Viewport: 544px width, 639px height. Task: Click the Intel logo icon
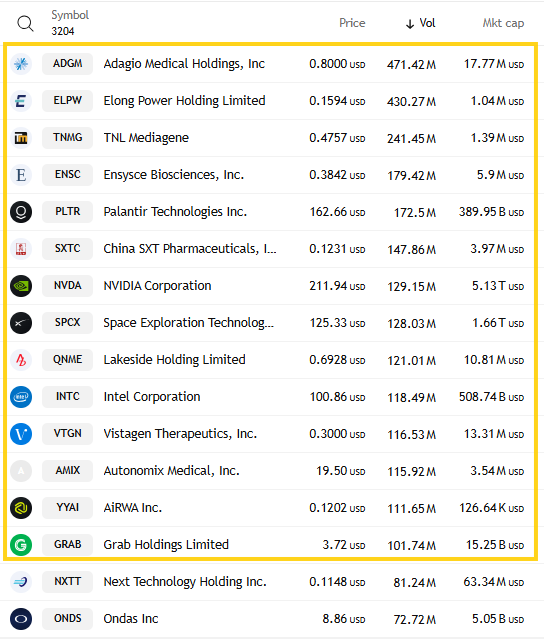point(21,397)
